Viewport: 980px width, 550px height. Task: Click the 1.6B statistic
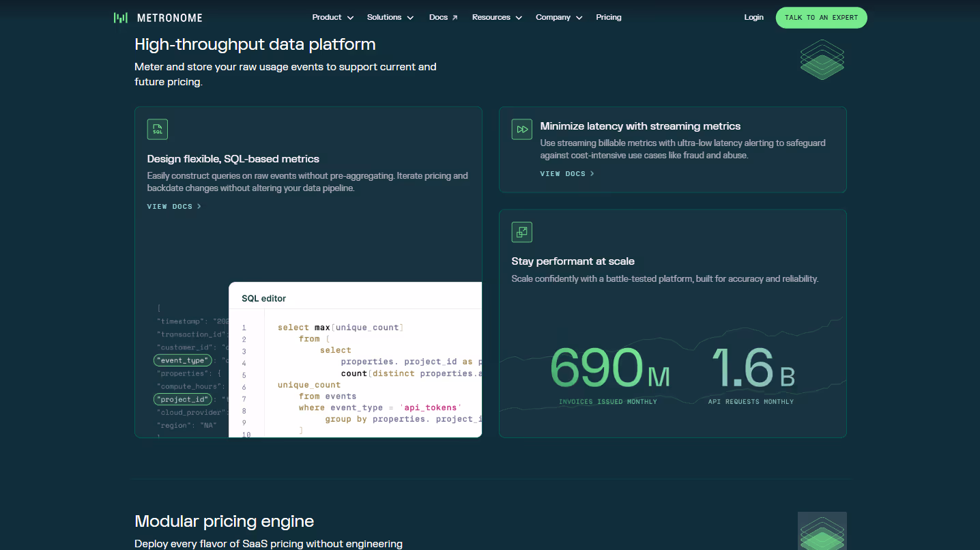pos(753,368)
